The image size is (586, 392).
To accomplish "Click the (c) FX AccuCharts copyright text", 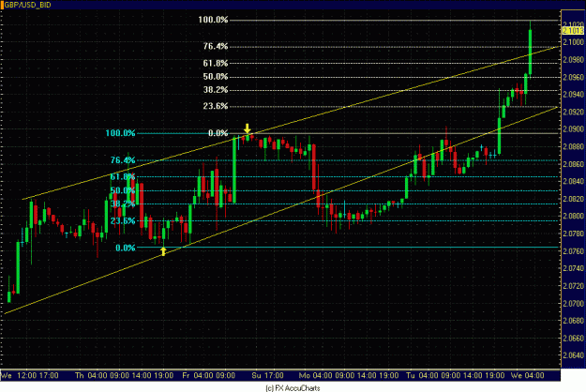I will [x=293, y=388].
